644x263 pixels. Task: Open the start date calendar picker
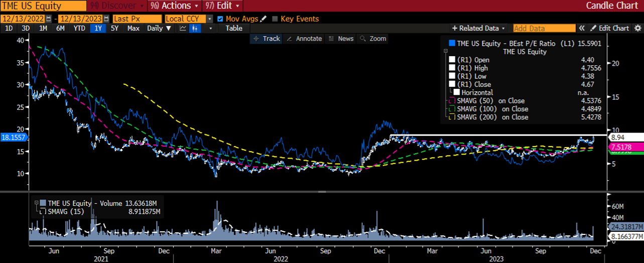[50, 19]
